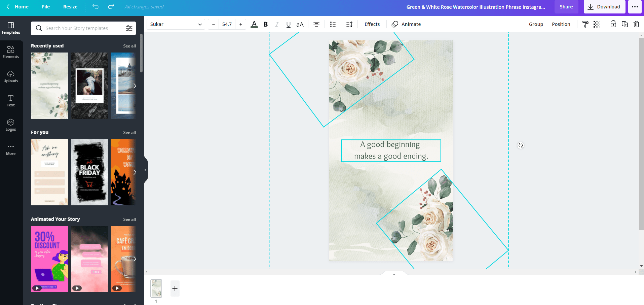Expand the pages panel at the bottom
The width and height of the screenshot is (644, 305).
coord(393,274)
